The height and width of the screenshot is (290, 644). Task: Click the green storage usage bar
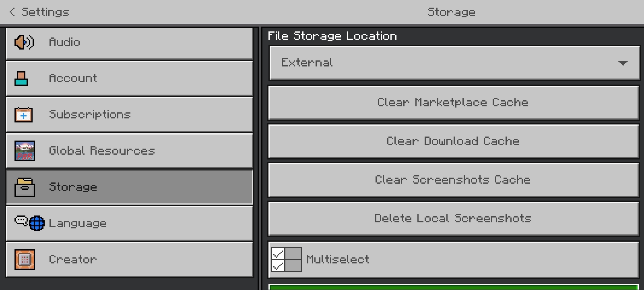click(454, 287)
